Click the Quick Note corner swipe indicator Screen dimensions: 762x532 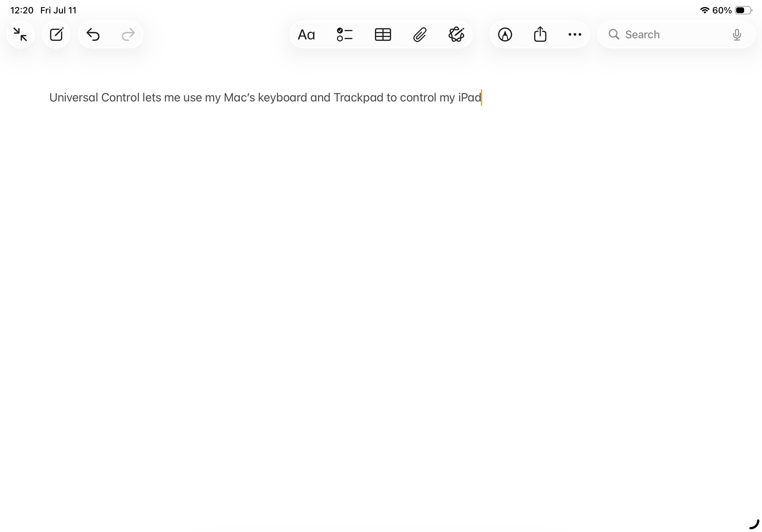pyautogui.click(x=754, y=525)
